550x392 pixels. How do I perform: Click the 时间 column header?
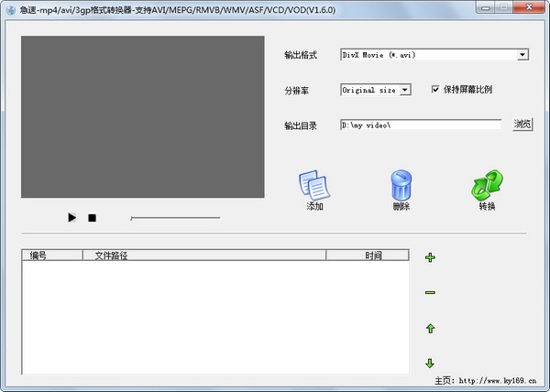point(368,256)
